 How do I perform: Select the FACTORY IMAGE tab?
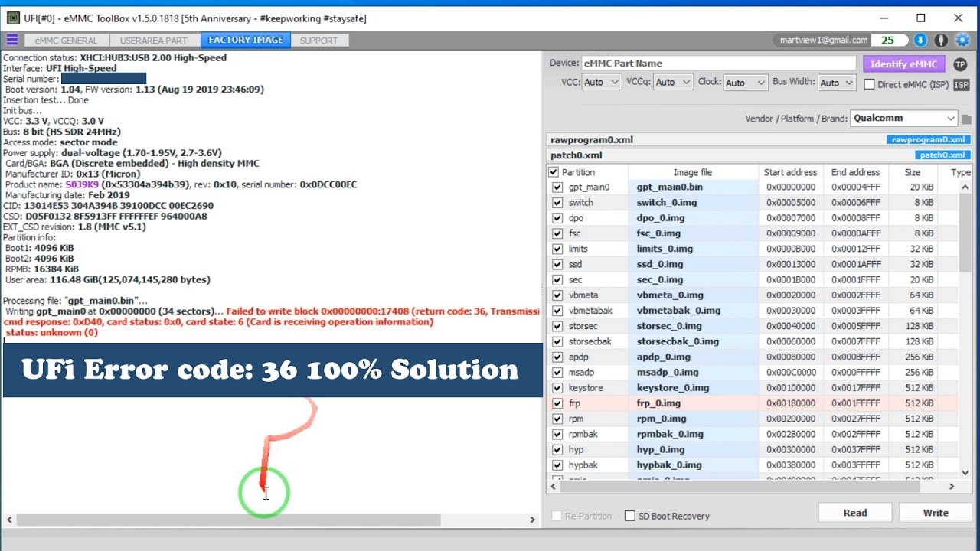coord(246,40)
